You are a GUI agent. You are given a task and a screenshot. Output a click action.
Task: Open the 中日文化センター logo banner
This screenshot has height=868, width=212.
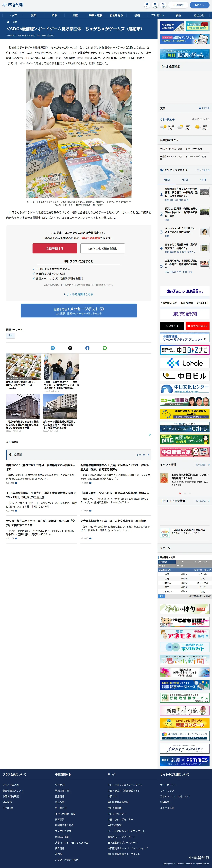185,388
